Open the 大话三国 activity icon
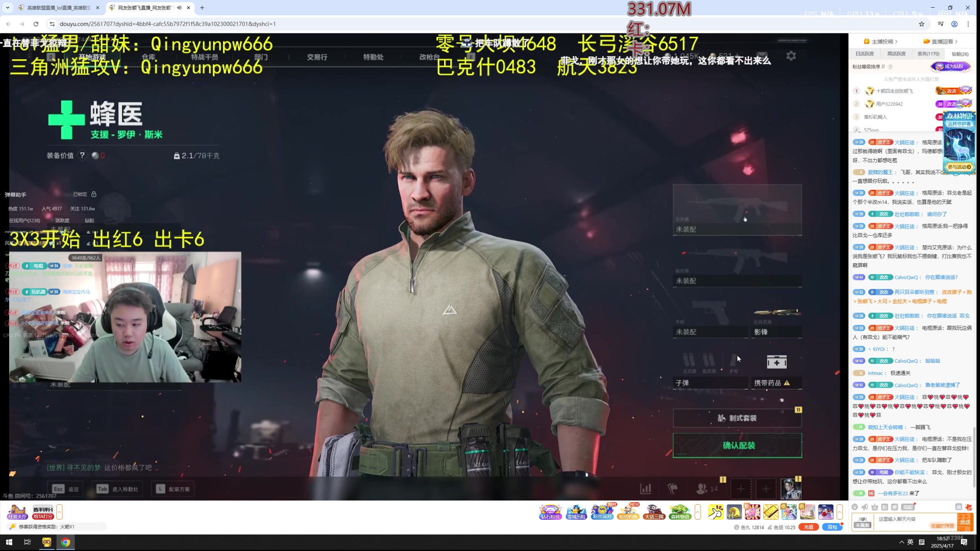Screen dimensions: 980x551 654,512
